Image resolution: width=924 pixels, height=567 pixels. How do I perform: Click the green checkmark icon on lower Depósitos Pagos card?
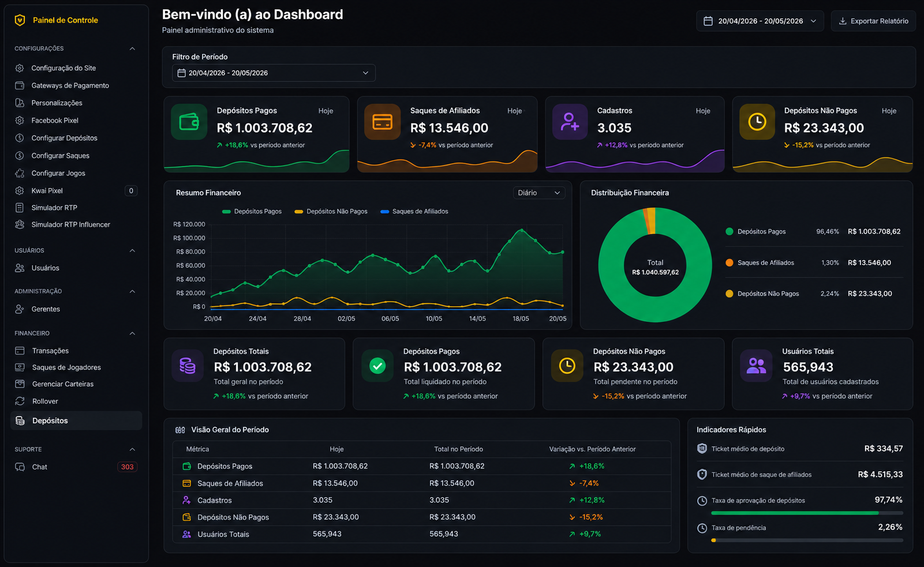click(377, 366)
